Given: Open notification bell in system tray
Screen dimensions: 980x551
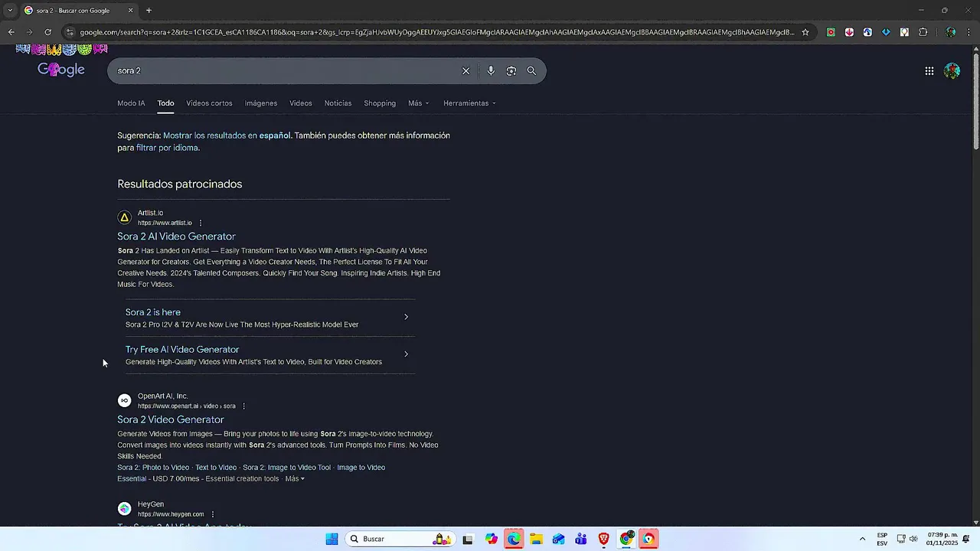Looking at the screenshot, I should tap(965, 539).
